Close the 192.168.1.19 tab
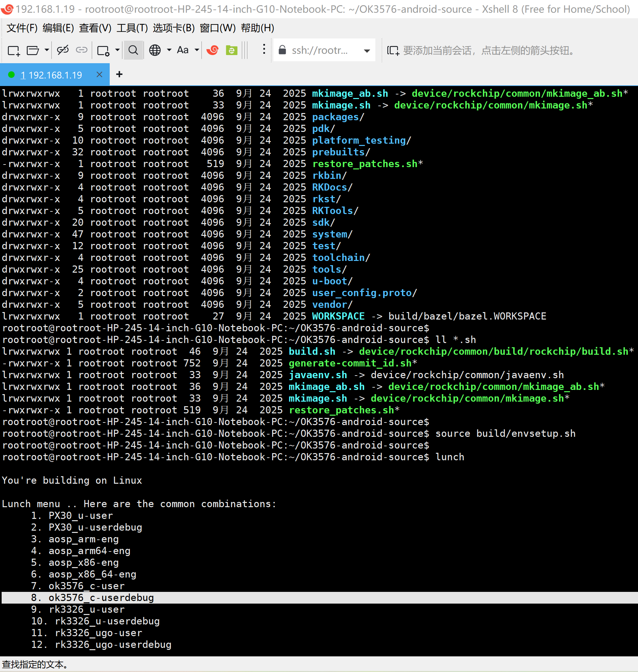This screenshot has width=638, height=672. pos(99,74)
